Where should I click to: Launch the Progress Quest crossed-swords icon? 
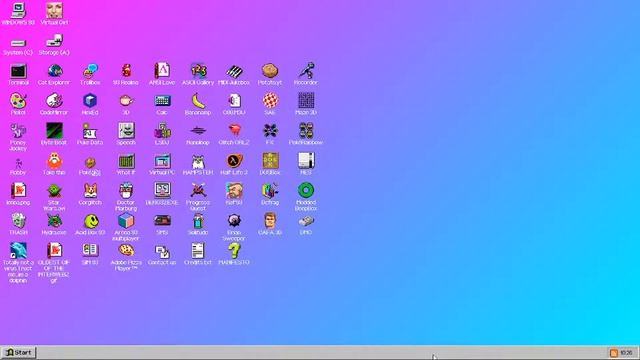click(198, 191)
